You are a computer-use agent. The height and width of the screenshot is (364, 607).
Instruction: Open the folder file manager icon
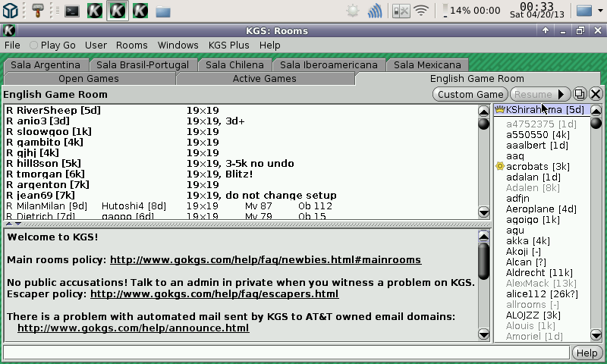pos(163,11)
